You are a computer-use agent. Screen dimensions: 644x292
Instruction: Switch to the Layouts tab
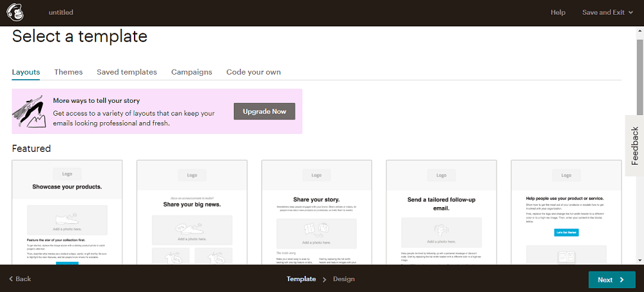(x=26, y=72)
